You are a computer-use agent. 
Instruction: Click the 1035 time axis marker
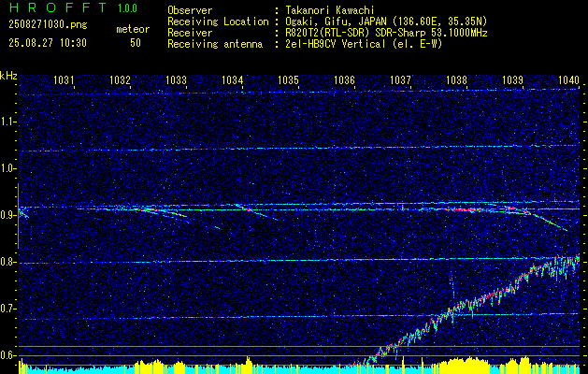(x=288, y=79)
